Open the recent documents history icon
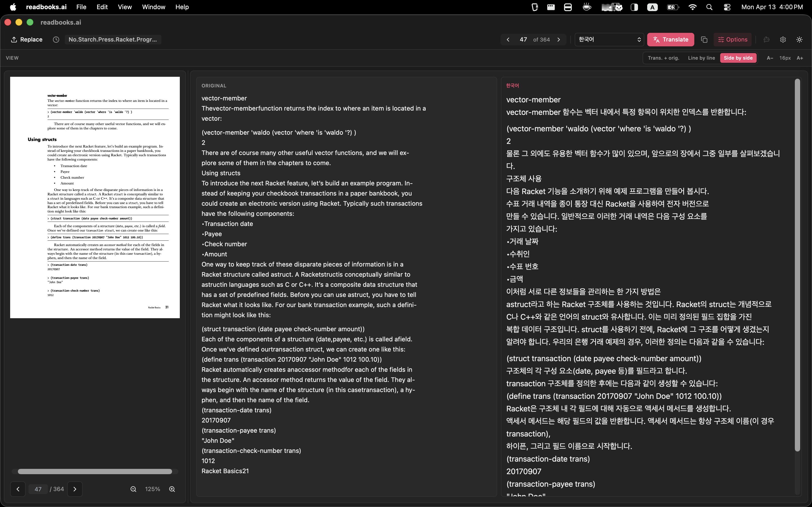Screen dimensions: 812x507 tap(56, 39)
